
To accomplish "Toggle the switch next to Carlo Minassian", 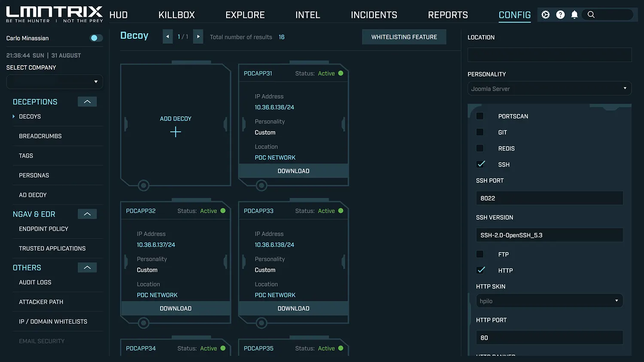I will (96, 38).
